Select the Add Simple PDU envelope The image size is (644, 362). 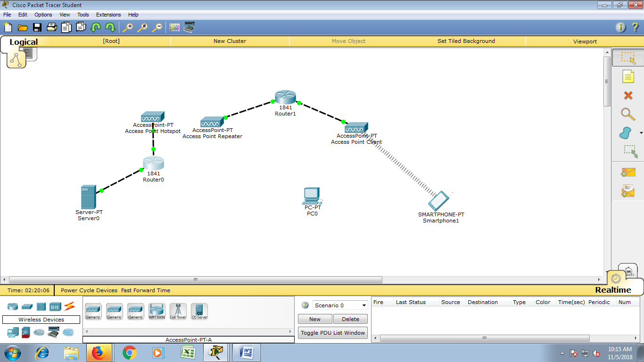pyautogui.click(x=628, y=173)
